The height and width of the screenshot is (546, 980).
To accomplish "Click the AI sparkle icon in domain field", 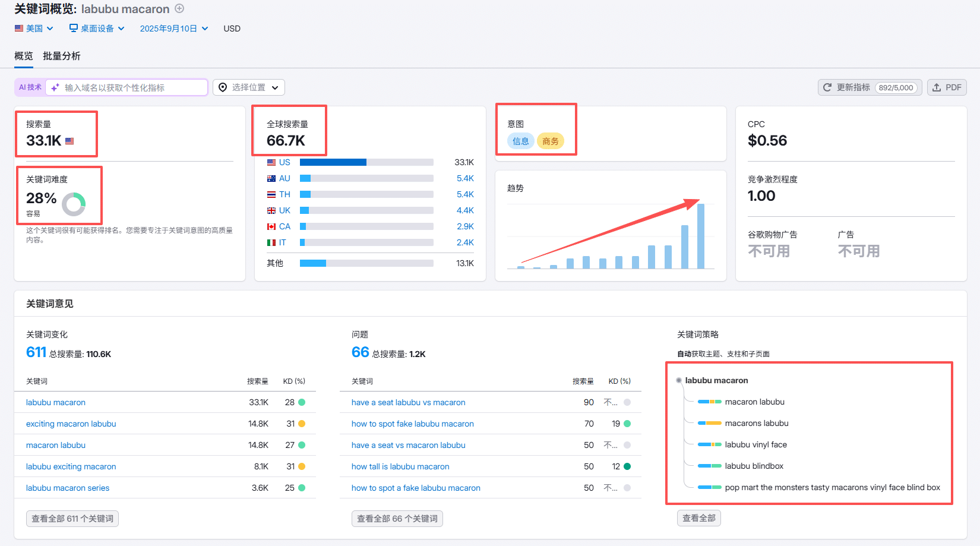I will pos(55,87).
